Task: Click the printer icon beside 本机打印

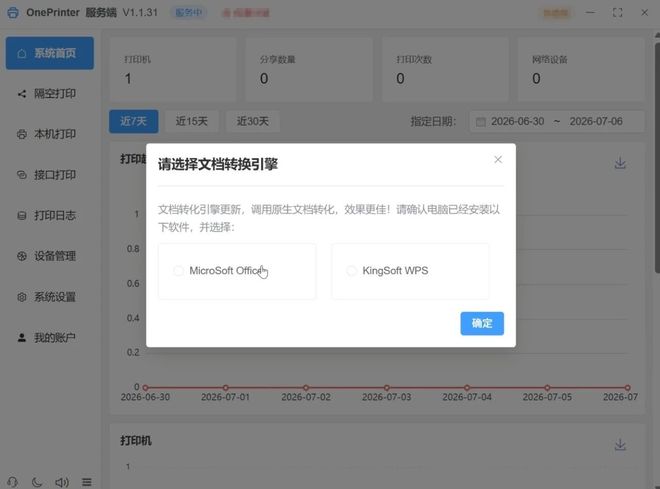Action: [22, 135]
